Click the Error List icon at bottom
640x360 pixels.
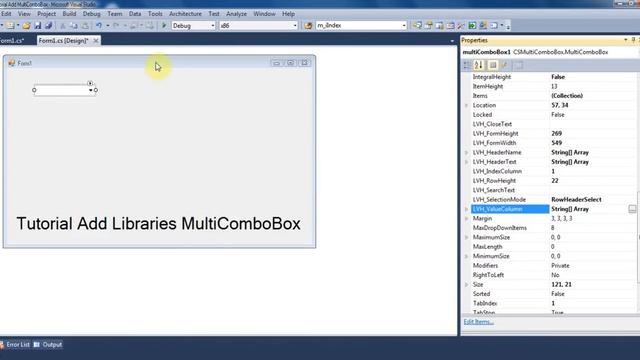click(2, 345)
